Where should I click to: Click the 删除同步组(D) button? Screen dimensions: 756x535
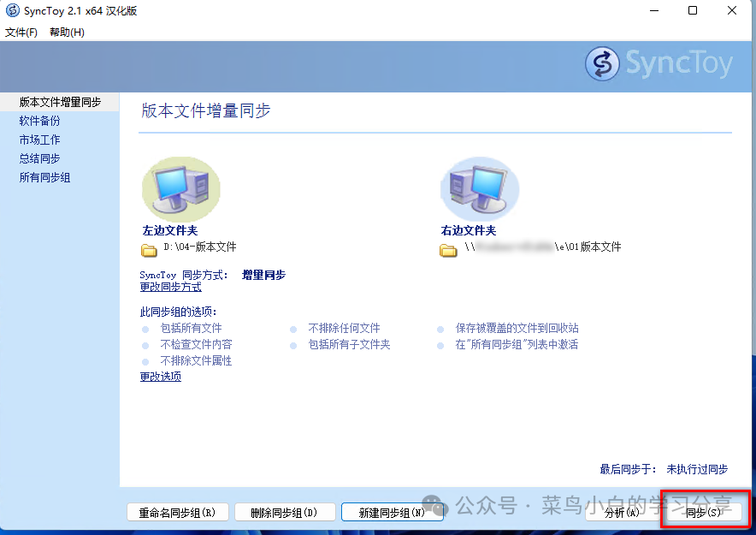[x=285, y=513]
